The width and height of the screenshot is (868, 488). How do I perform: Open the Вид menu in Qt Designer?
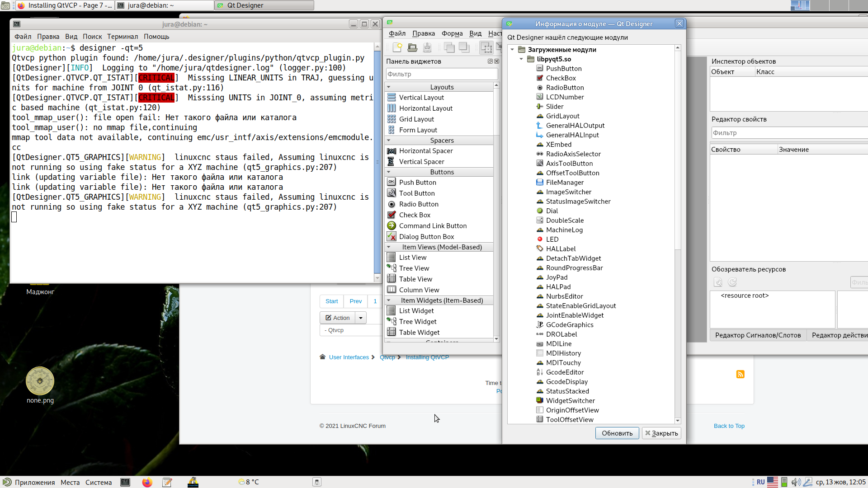(x=475, y=33)
